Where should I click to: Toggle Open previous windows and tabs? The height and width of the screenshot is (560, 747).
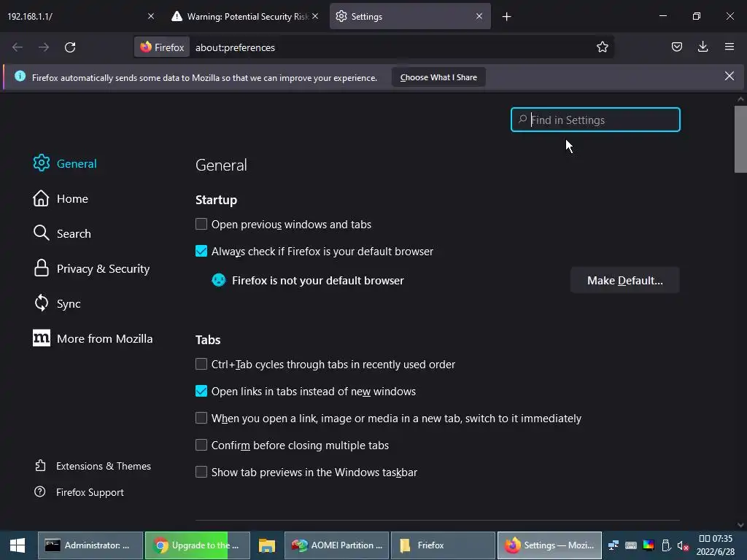[201, 224]
